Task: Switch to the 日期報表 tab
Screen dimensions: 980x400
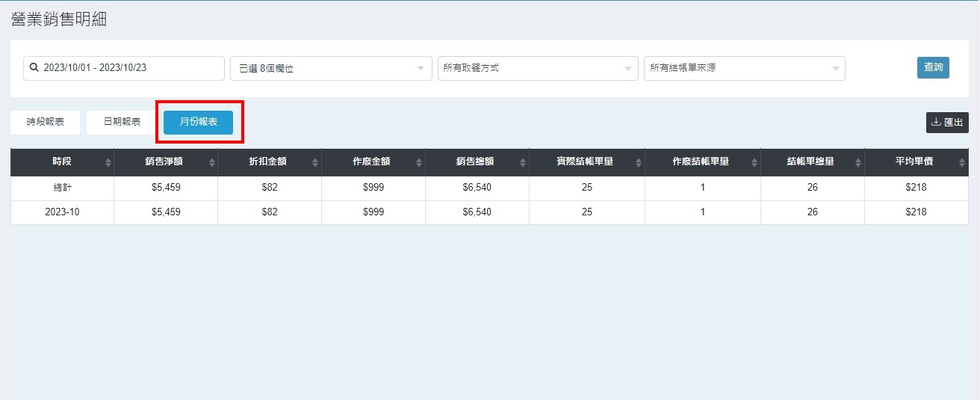Action: tap(122, 122)
